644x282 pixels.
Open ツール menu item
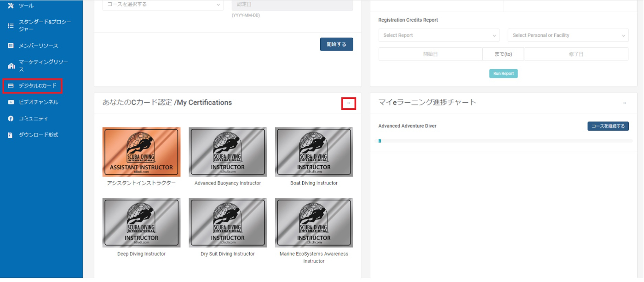click(x=26, y=6)
